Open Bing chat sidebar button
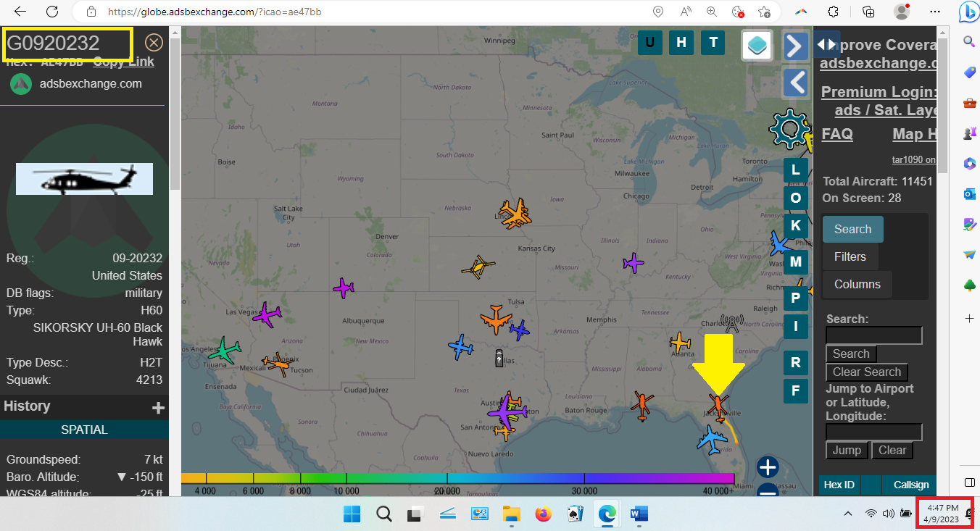This screenshot has height=531, width=980. tap(968, 12)
